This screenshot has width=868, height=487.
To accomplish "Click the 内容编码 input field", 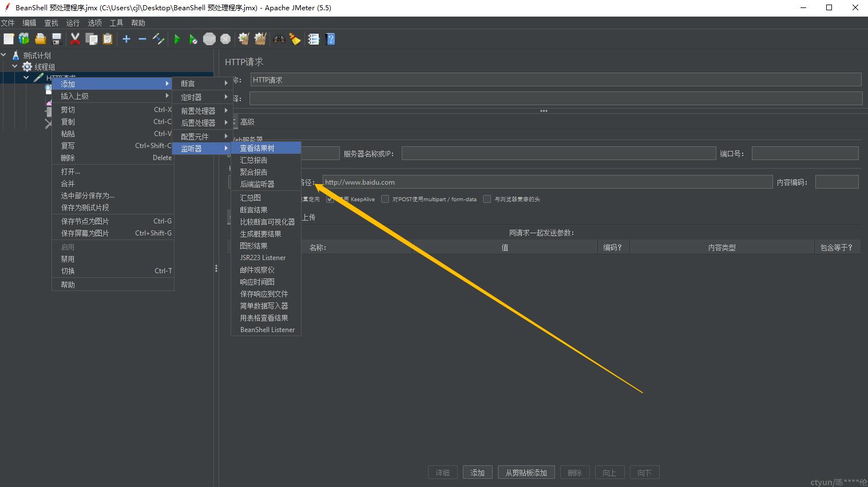I will click(x=837, y=182).
